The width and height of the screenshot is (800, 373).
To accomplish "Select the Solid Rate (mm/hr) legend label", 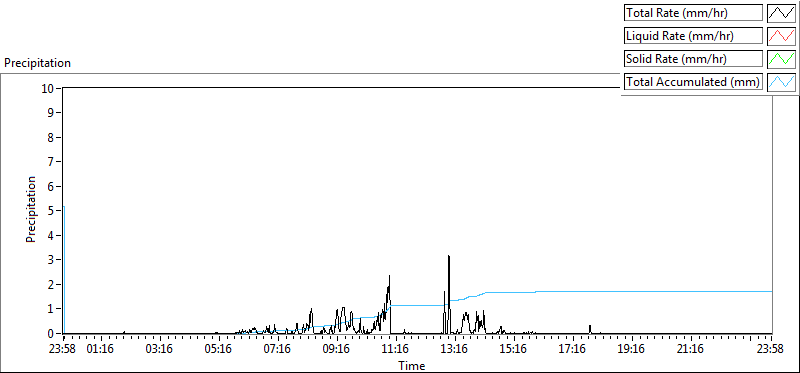I will [676, 59].
